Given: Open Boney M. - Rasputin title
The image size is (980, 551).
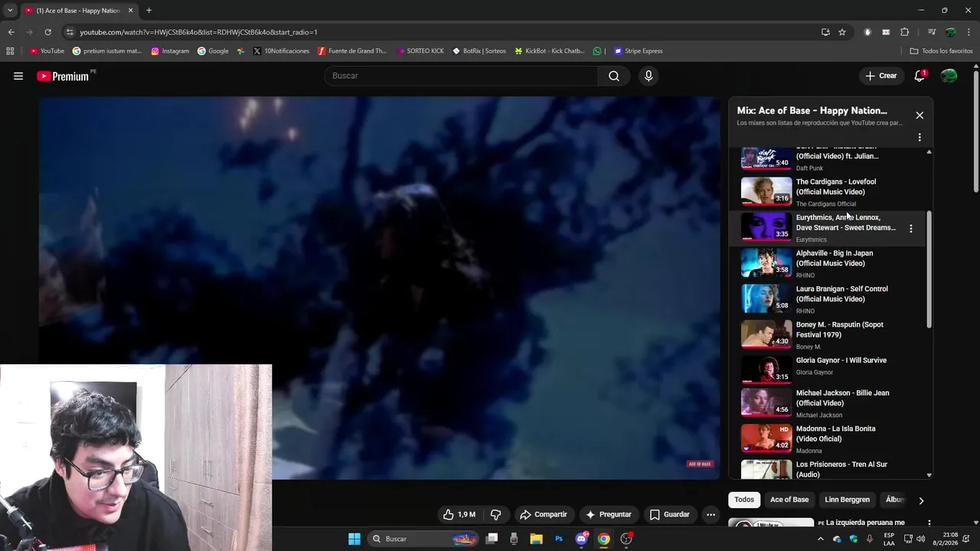Looking at the screenshot, I should (x=840, y=330).
